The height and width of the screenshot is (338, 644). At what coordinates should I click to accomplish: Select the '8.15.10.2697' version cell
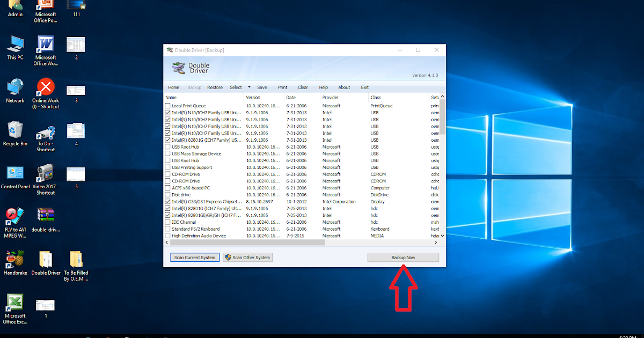point(259,202)
